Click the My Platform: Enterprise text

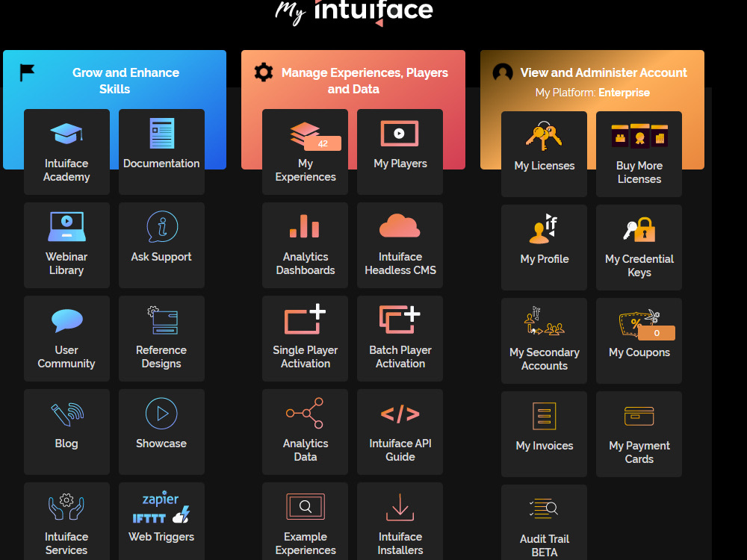[592, 93]
